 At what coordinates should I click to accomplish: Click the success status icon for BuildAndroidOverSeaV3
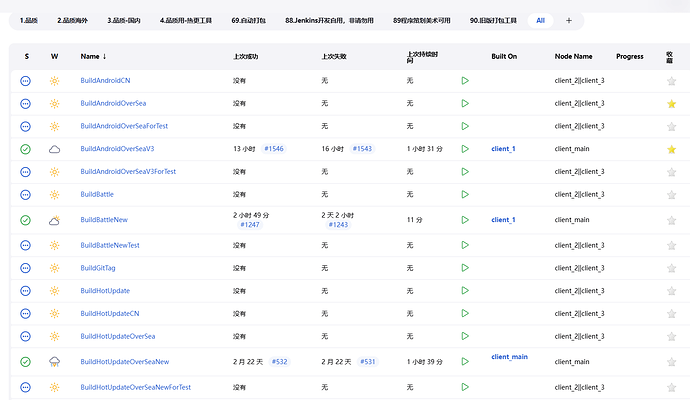(x=26, y=149)
